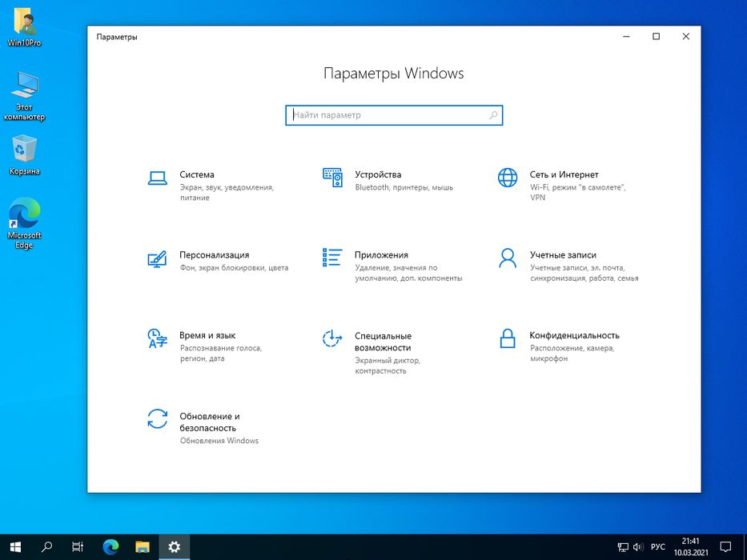Select the Ease of Access icon

pos(332,338)
